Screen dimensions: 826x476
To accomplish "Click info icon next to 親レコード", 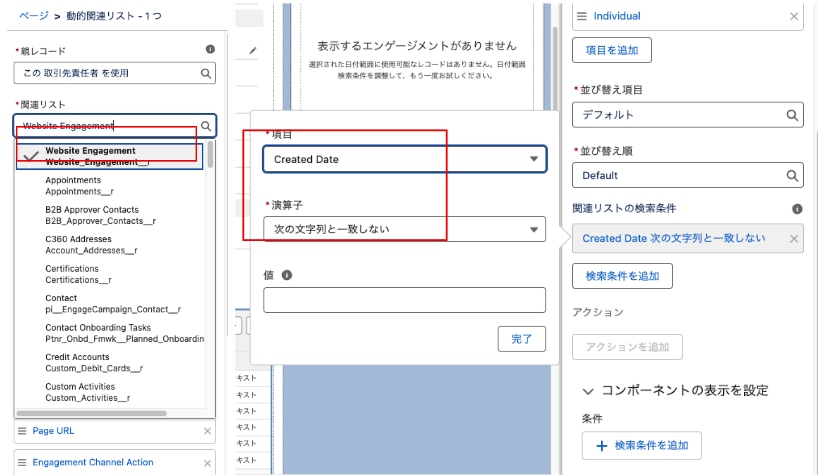I will (210, 49).
